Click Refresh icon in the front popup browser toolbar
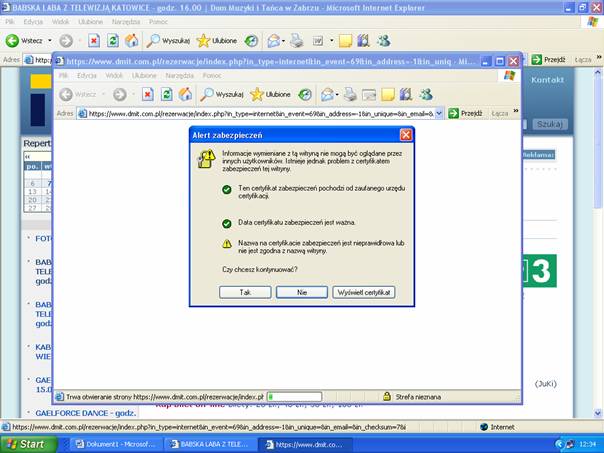This screenshot has height=453, width=604. click(x=165, y=94)
